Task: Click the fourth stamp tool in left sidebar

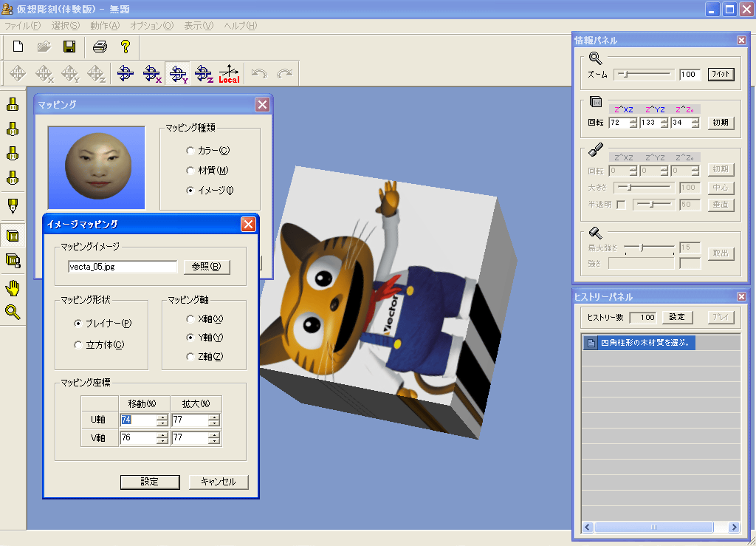Action: tap(13, 178)
